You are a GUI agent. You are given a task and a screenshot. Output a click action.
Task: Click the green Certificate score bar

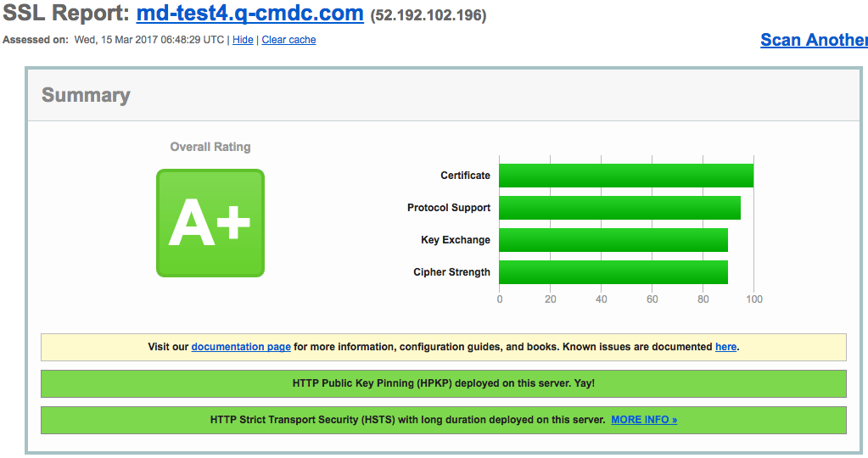coord(625,176)
